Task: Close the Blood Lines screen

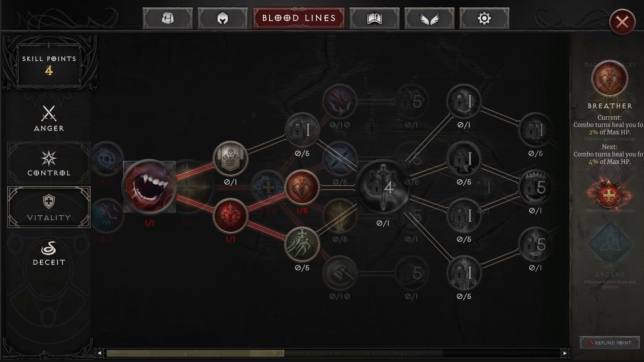Action: tap(622, 22)
